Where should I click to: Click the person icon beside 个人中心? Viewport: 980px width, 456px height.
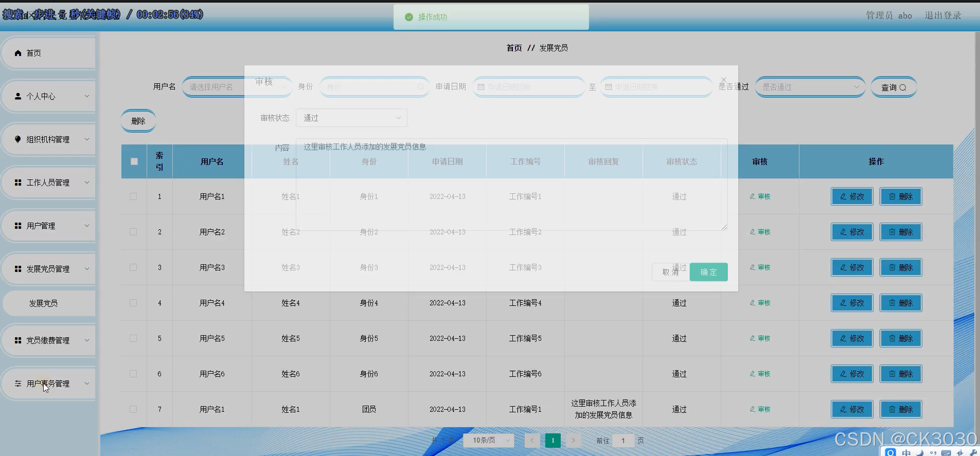pyautogui.click(x=18, y=96)
